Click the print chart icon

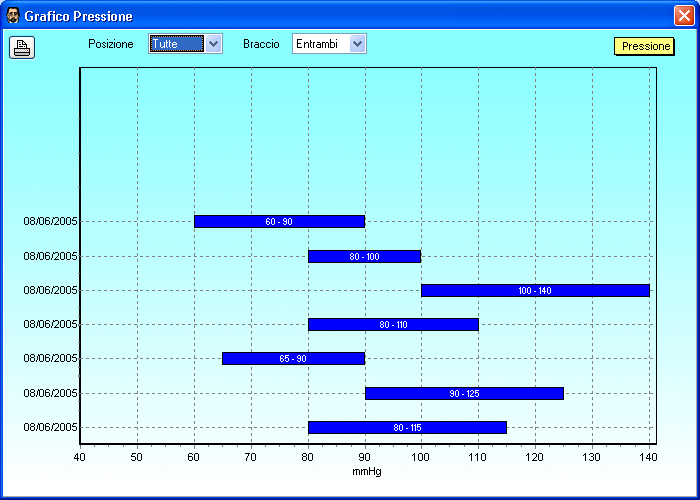point(22,47)
